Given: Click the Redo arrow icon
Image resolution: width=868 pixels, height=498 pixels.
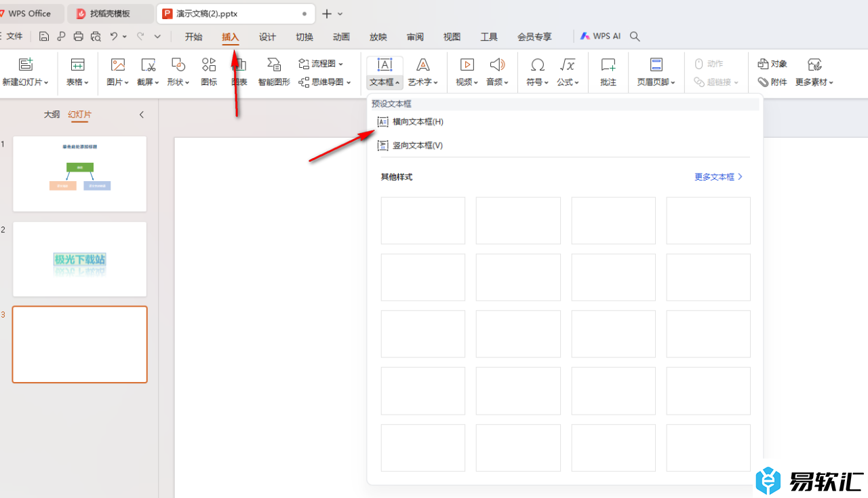Looking at the screenshot, I should 140,37.
